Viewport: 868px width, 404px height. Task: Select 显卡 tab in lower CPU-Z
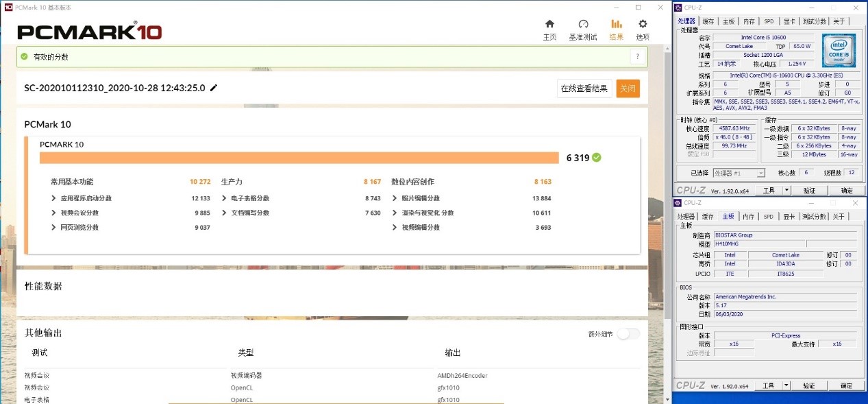[789, 217]
